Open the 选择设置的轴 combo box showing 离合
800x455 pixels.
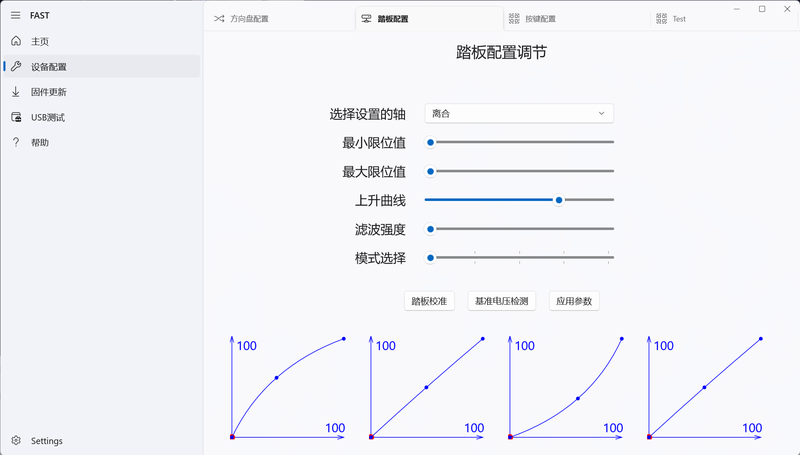point(519,113)
